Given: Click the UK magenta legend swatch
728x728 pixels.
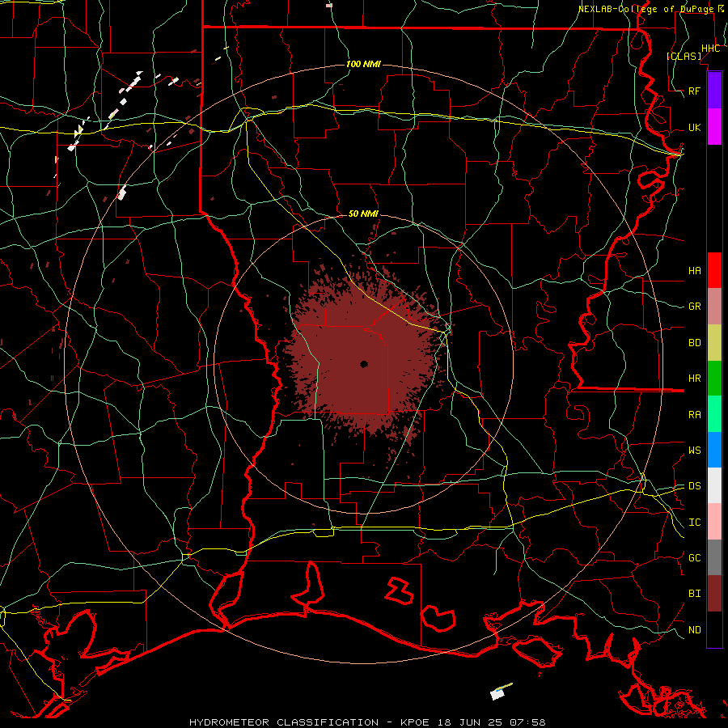Looking at the screenshot, I should pos(714,127).
